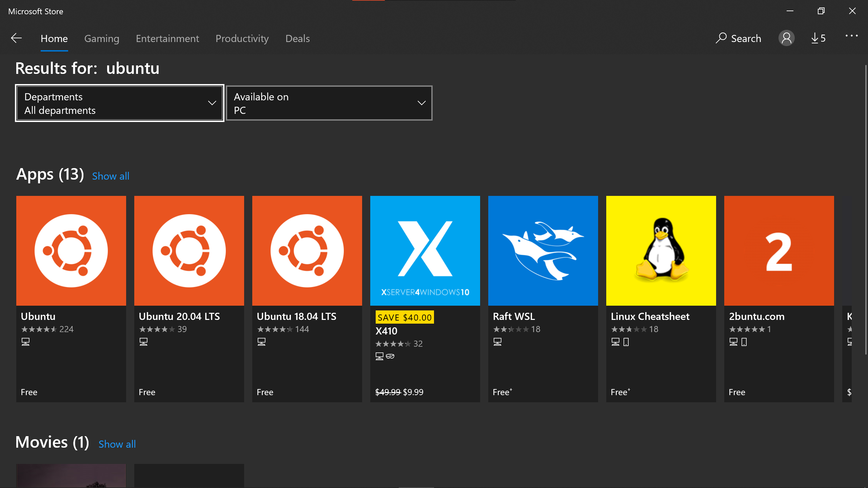Open the 2buntu.com tile image

pos(779,251)
